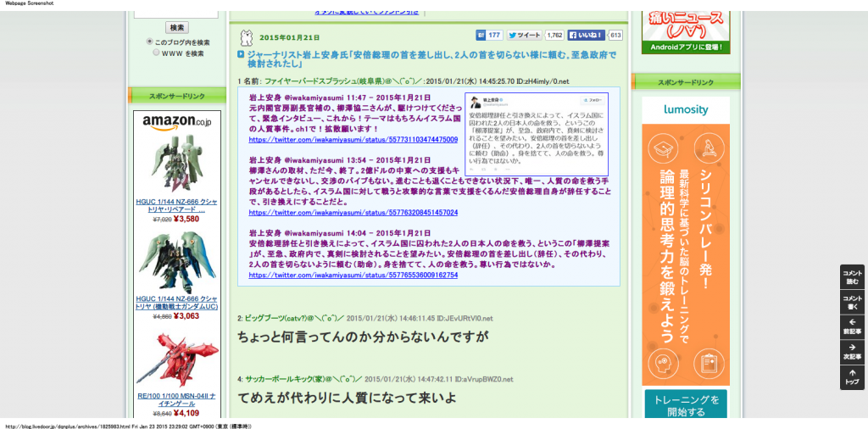Open tweet link ending 557765536009162754

click(x=353, y=275)
